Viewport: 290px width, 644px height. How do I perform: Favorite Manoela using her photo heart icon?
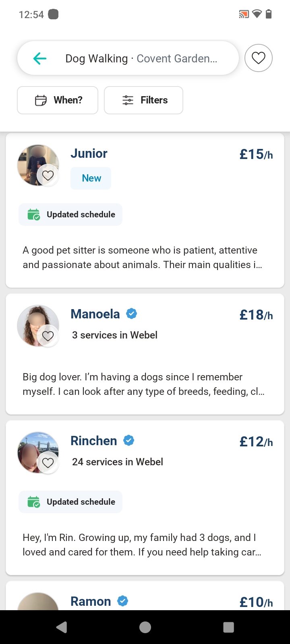click(x=48, y=336)
